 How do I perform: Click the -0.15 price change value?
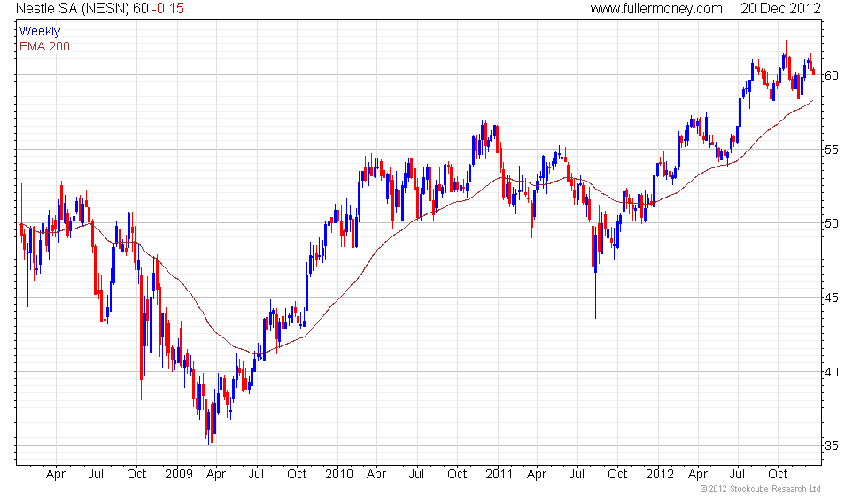167,9
